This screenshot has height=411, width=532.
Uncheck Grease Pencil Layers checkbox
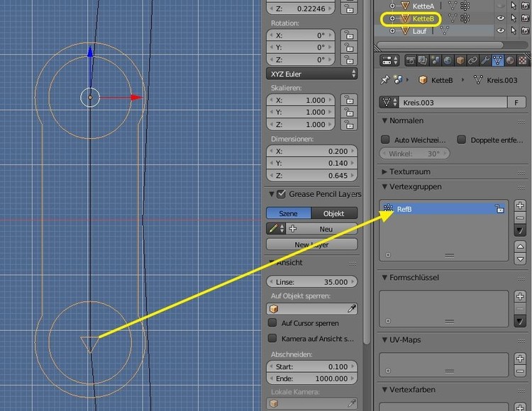[x=281, y=194]
